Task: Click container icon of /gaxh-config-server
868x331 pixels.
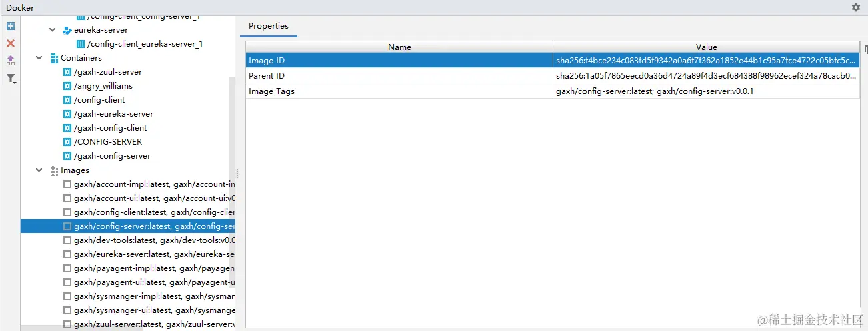Action: (x=67, y=156)
